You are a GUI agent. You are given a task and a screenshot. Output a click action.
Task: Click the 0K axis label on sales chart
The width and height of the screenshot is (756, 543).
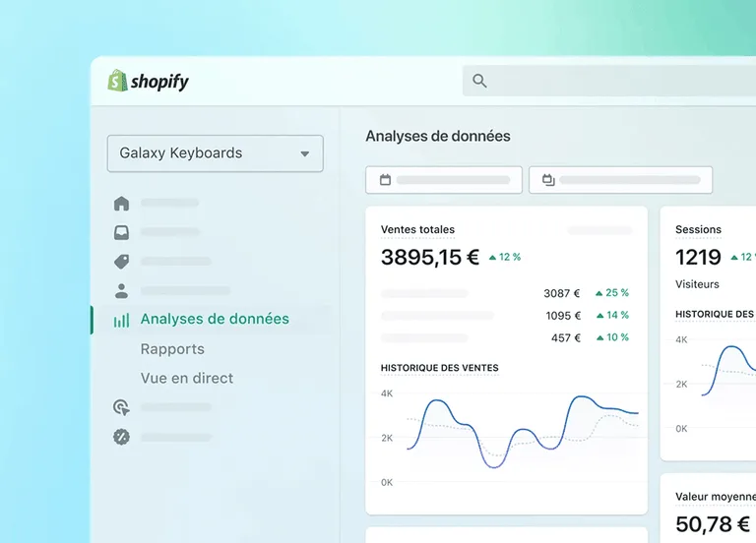387,482
